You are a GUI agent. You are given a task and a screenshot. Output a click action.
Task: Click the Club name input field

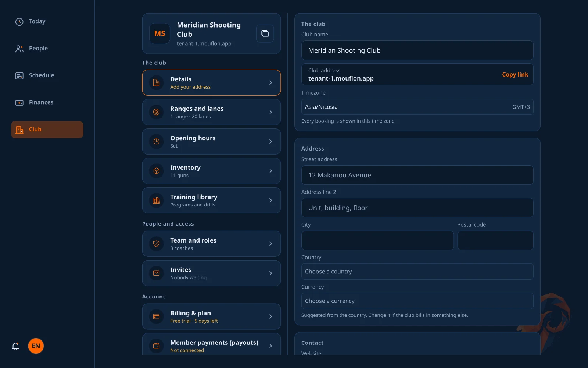click(417, 50)
